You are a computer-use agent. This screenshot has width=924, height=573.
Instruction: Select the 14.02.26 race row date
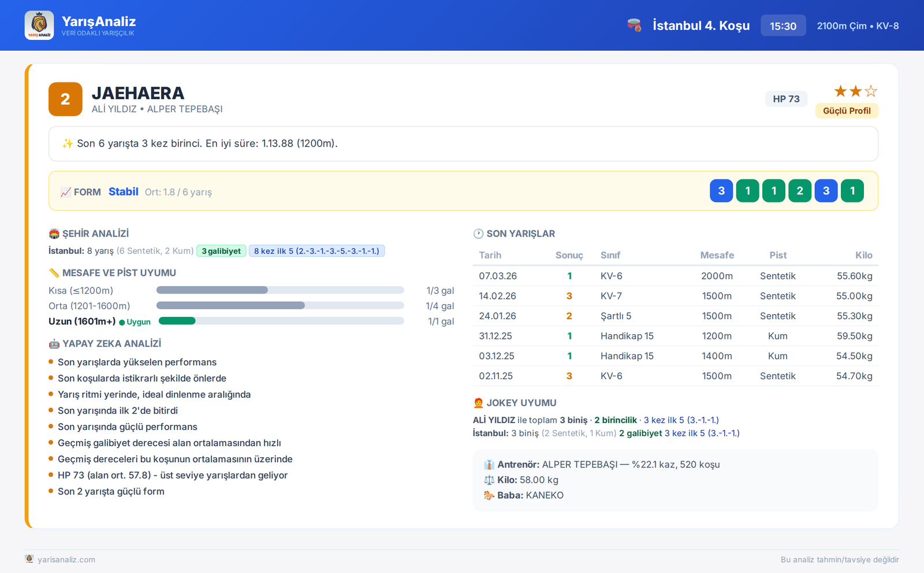498,296
